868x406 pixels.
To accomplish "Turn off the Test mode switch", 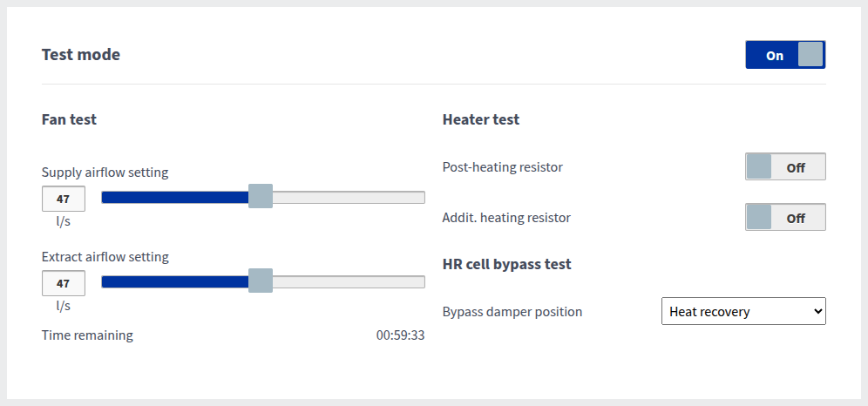I will [785, 55].
